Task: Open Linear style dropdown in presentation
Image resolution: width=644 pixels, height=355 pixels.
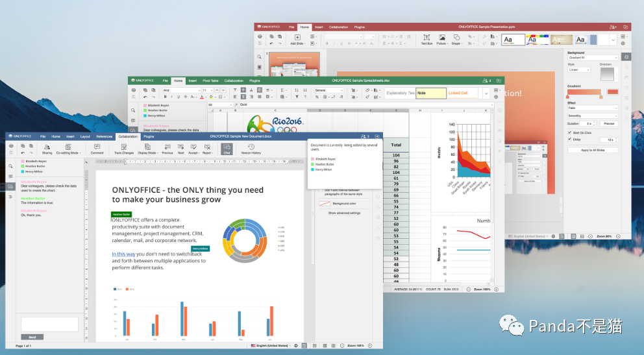Action: pos(579,70)
